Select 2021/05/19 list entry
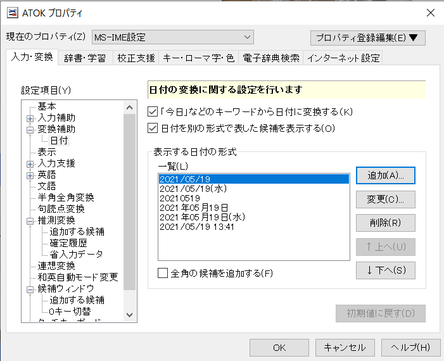Viewport: 444px width, 361px height. pyautogui.click(x=254, y=179)
